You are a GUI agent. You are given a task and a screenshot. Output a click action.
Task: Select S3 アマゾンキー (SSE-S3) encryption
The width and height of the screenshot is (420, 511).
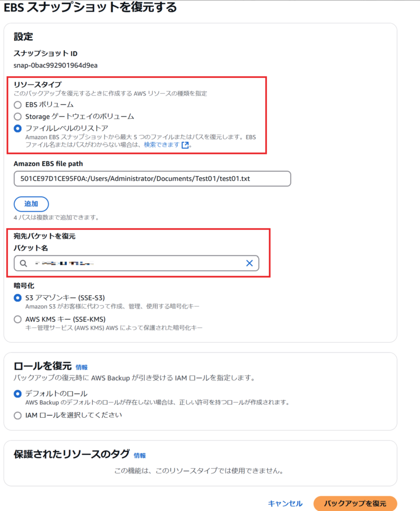(17, 298)
